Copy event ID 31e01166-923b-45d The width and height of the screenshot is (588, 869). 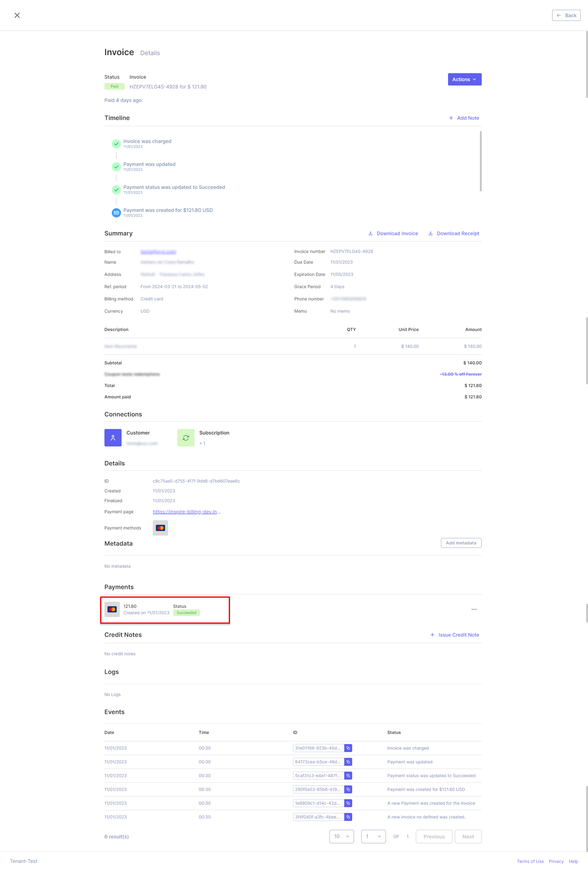coord(348,748)
